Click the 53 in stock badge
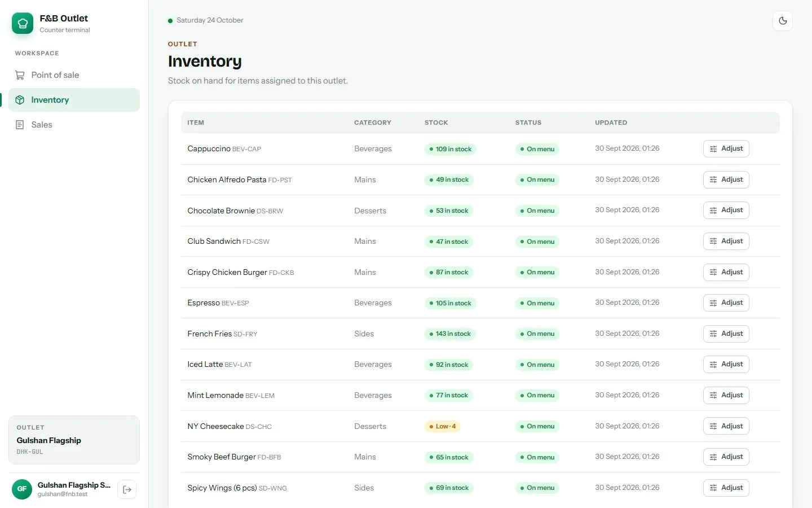The height and width of the screenshot is (508, 812). point(449,211)
